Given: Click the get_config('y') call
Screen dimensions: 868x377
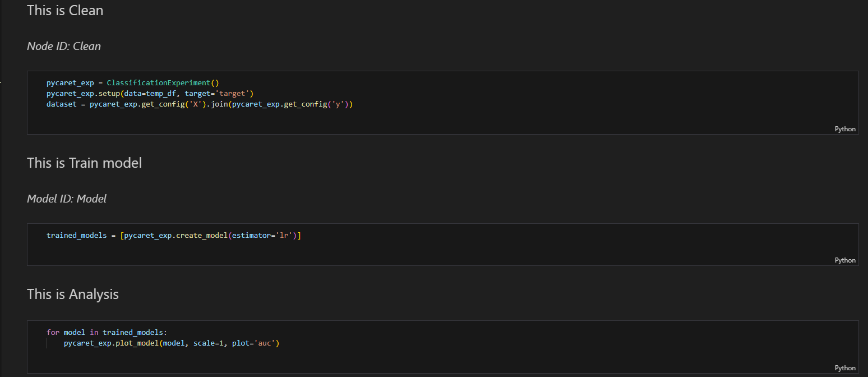Looking at the screenshot, I should pyautogui.click(x=318, y=104).
